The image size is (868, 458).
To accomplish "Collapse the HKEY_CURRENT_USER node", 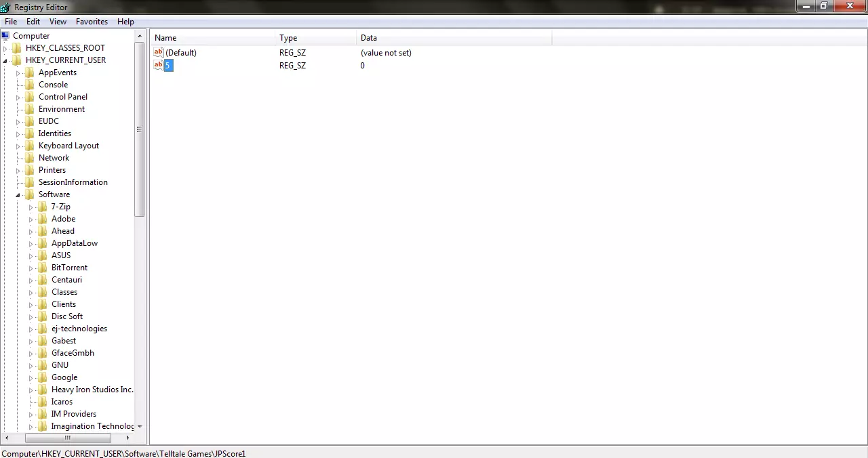I will click(x=5, y=60).
